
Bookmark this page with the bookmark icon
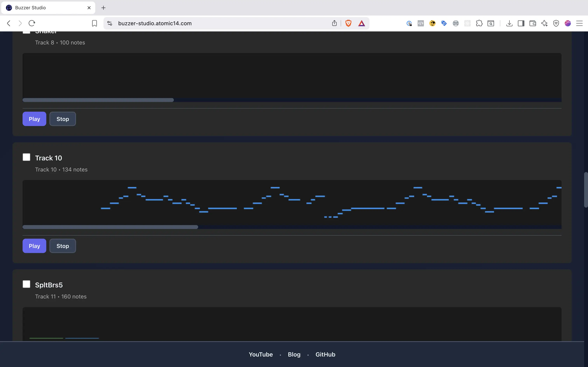coord(94,23)
